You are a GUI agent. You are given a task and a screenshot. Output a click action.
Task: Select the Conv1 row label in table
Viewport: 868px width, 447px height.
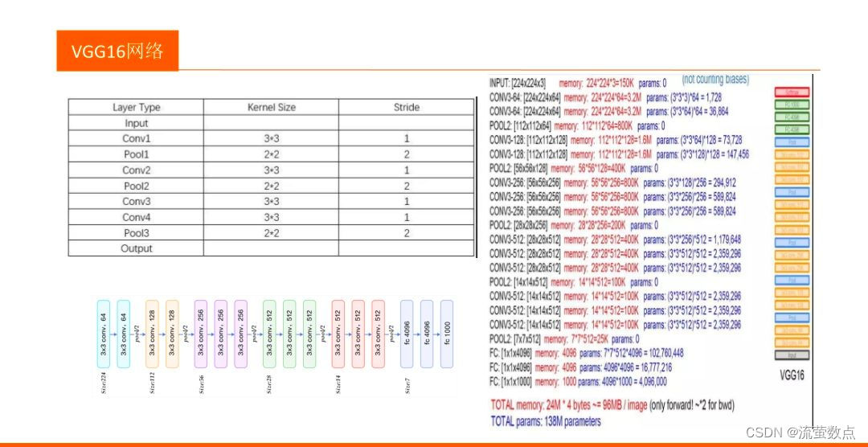pyautogui.click(x=136, y=139)
